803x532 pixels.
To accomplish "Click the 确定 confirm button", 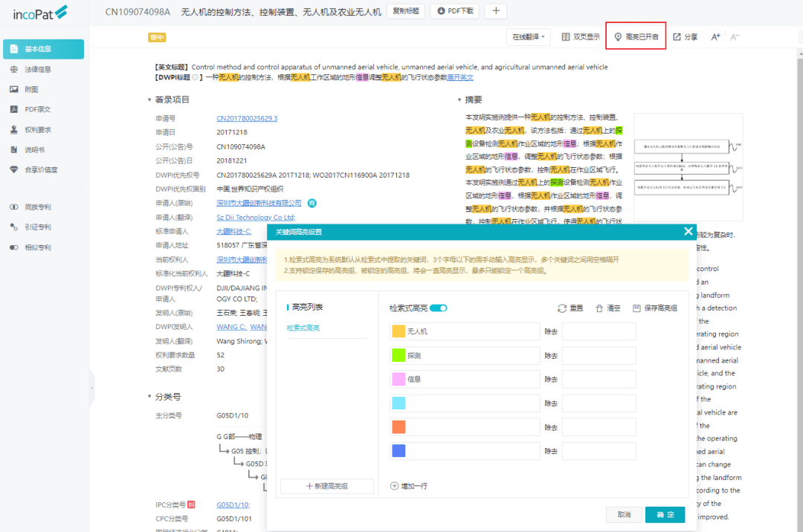I will pos(665,514).
